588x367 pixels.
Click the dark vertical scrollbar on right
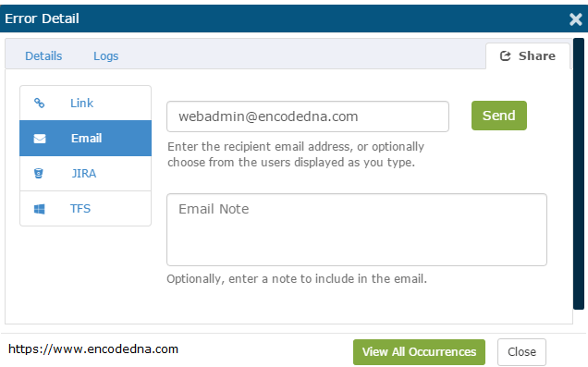pyautogui.click(x=579, y=174)
